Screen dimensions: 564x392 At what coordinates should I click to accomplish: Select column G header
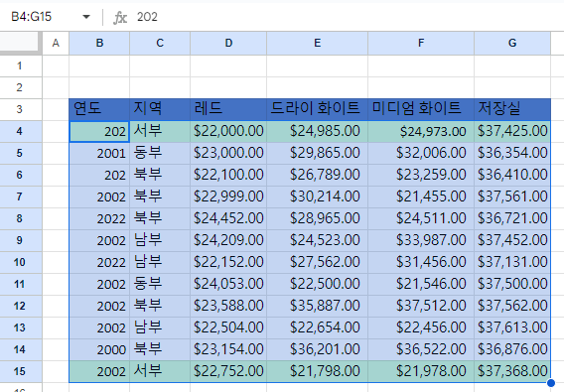512,44
